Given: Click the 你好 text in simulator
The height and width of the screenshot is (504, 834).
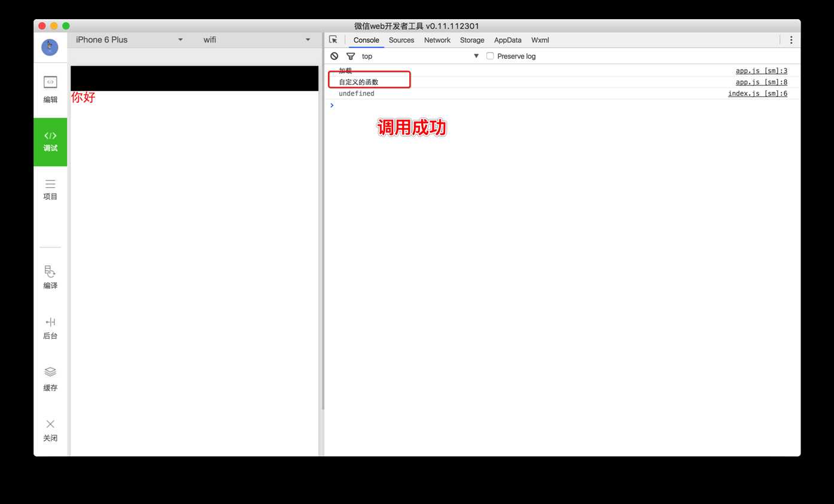Looking at the screenshot, I should pyautogui.click(x=83, y=97).
